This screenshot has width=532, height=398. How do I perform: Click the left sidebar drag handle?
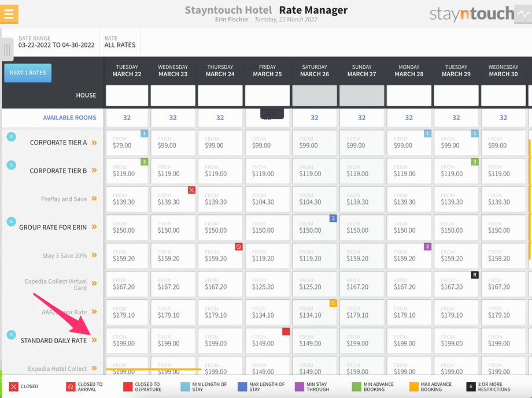click(x=7, y=50)
